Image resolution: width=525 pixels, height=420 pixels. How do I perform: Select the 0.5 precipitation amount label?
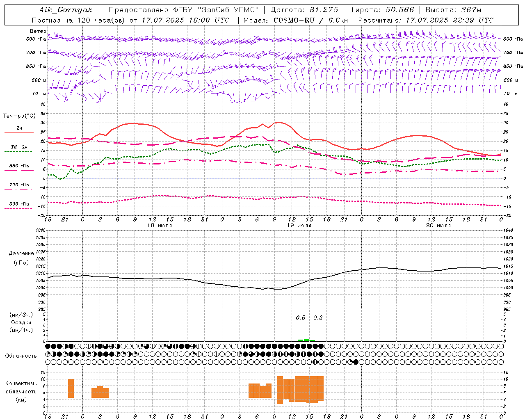301,318
